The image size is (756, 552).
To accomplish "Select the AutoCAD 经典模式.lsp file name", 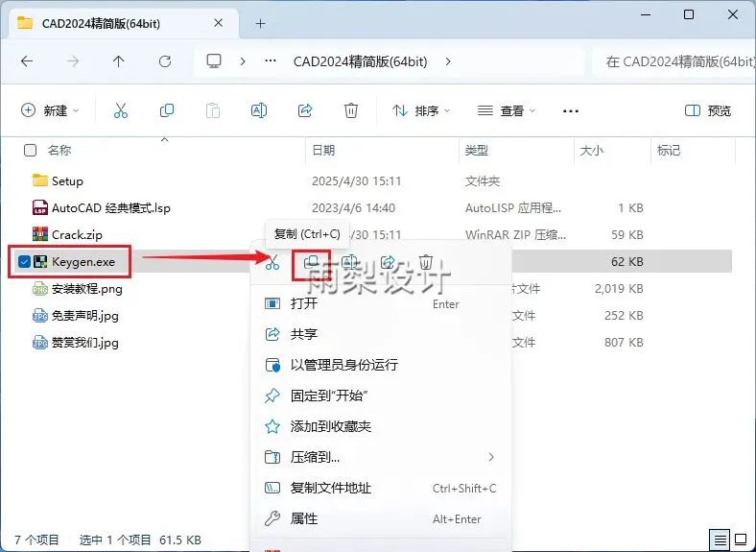I will coord(111,208).
